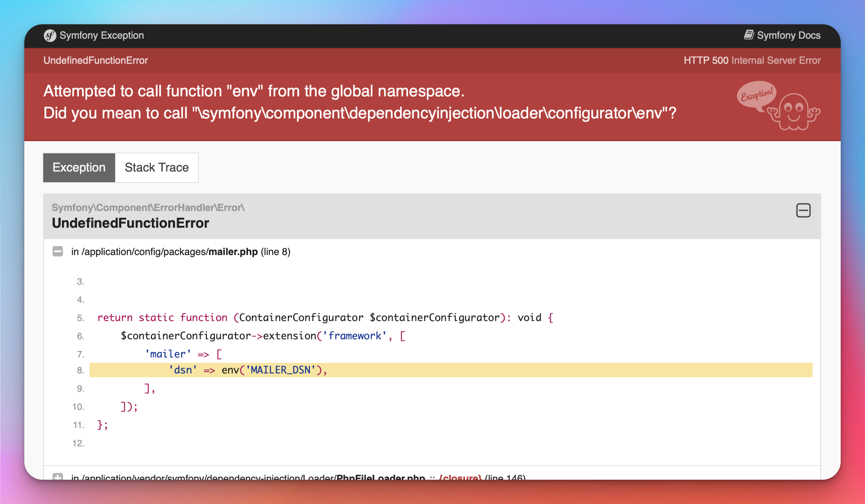The image size is (865, 504).
Task: Collapse the UndefinedFunctionError exception block
Action: point(803,210)
